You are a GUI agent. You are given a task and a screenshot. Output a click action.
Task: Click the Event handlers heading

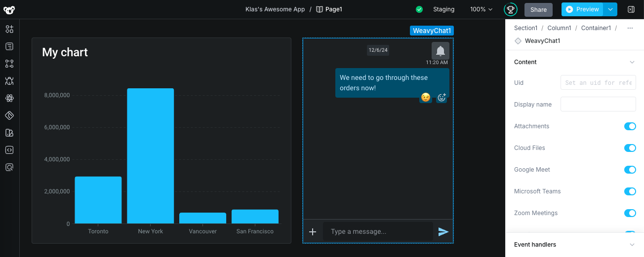click(535, 245)
